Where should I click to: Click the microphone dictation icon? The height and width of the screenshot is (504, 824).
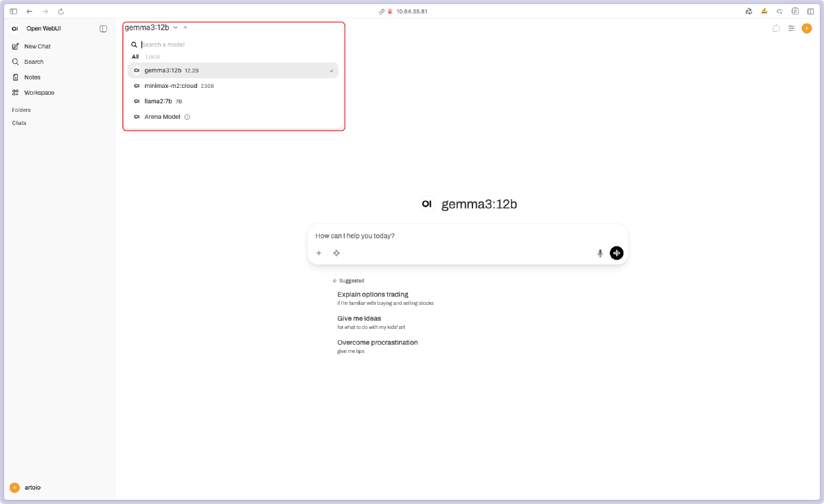[600, 253]
